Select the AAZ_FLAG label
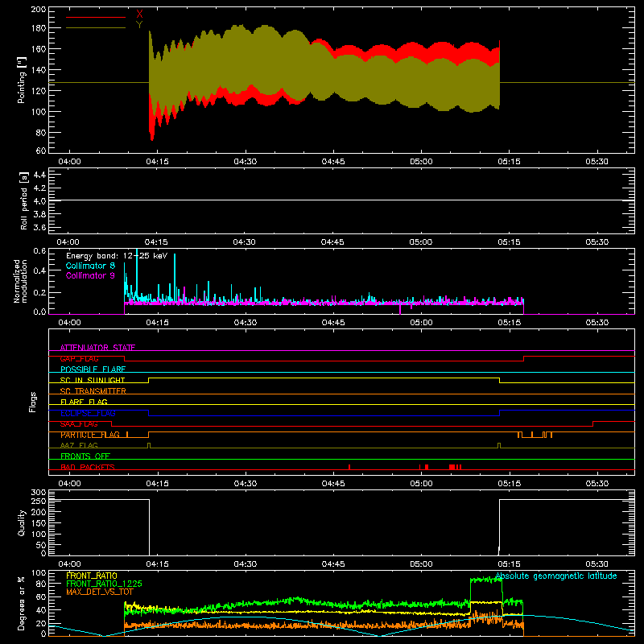Viewport: 644px width, 644px height. 79,445
